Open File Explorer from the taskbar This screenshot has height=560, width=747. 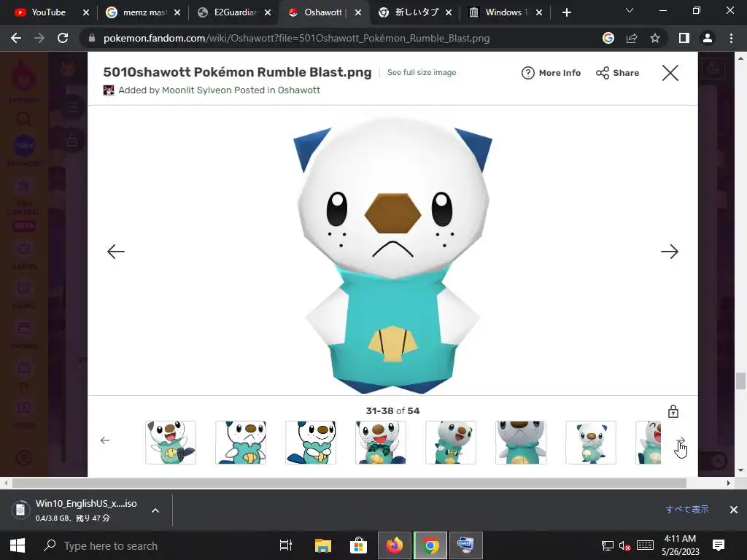tap(322, 545)
